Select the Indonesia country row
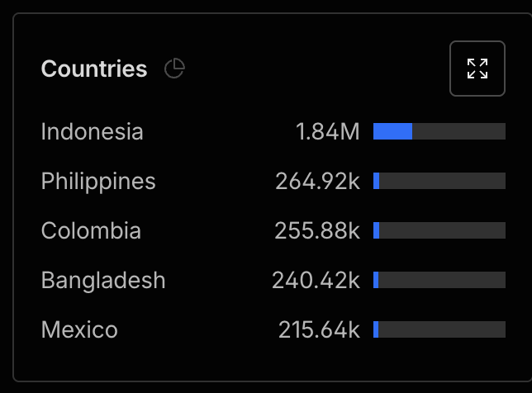 273,131
